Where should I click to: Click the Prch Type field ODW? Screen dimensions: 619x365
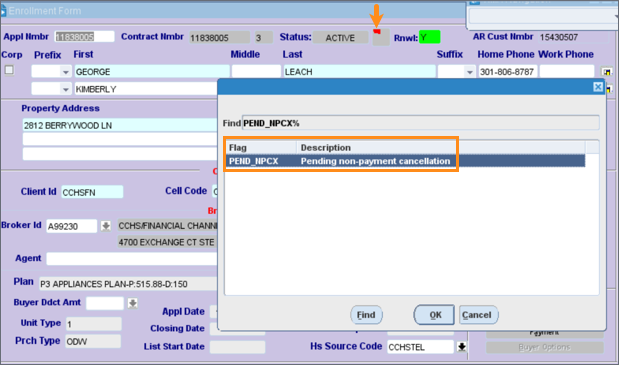[93, 341]
